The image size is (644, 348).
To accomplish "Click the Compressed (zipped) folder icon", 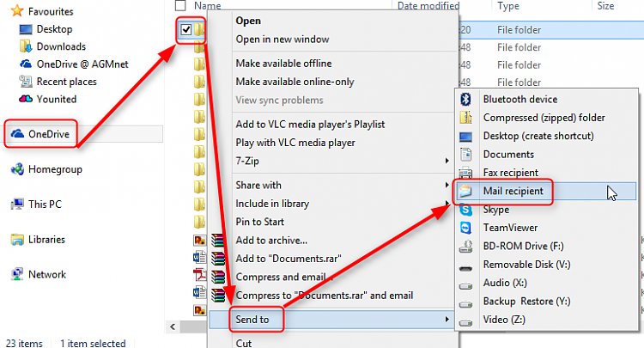I will [x=465, y=118].
